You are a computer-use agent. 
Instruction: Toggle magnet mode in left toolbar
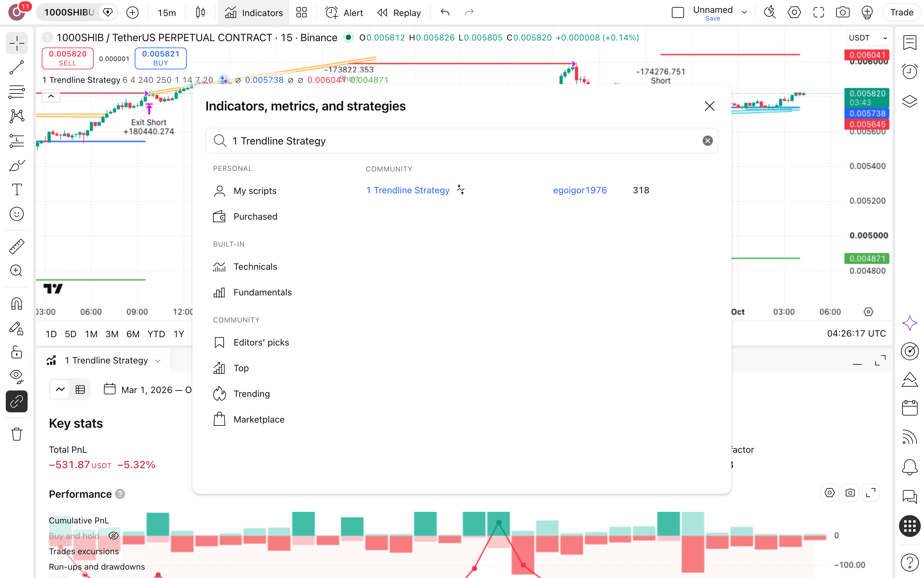coord(16,304)
